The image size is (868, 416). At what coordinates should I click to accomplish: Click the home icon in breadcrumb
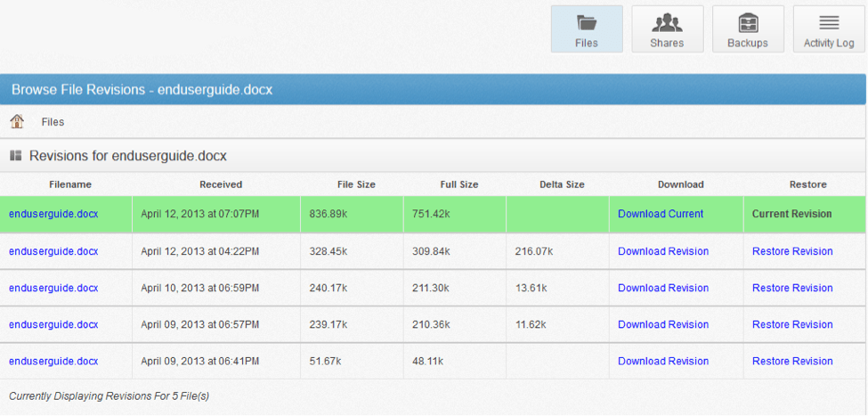(x=17, y=121)
